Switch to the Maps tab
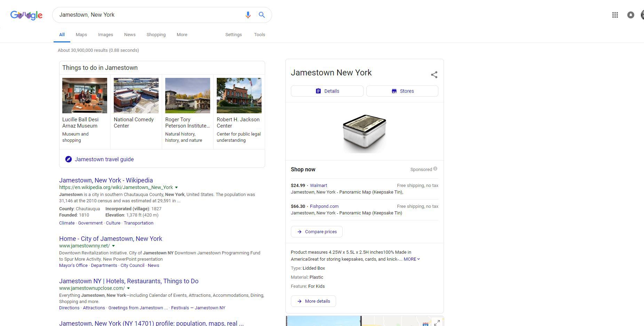644x326 pixels. 81,35
